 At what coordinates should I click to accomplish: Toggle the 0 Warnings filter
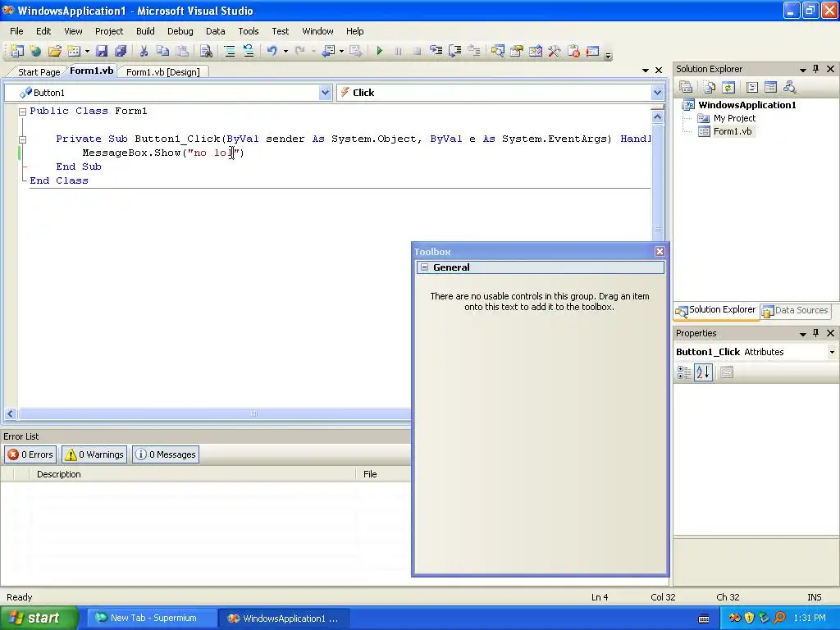[x=94, y=454]
